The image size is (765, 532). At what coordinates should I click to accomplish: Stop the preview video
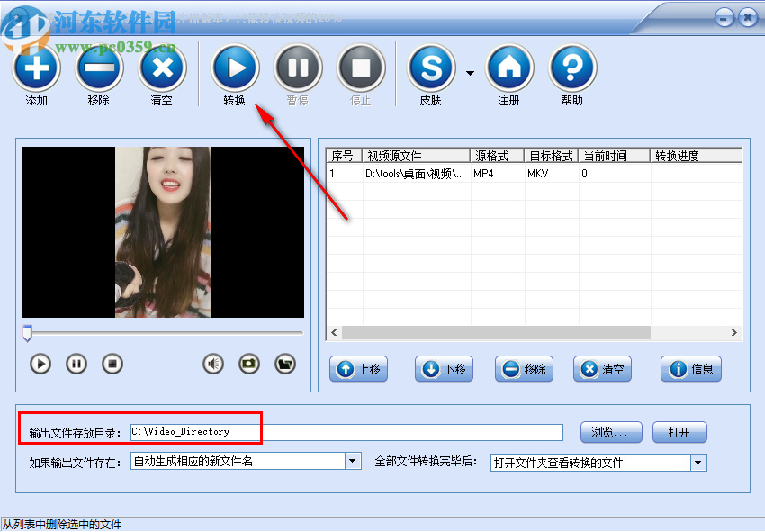pyautogui.click(x=112, y=364)
